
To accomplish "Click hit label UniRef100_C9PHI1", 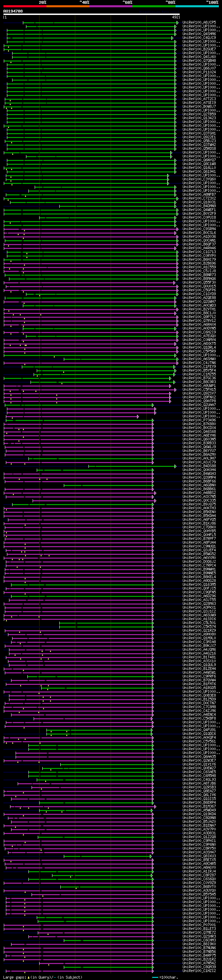I will pyautogui.click(x=199, y=841).
